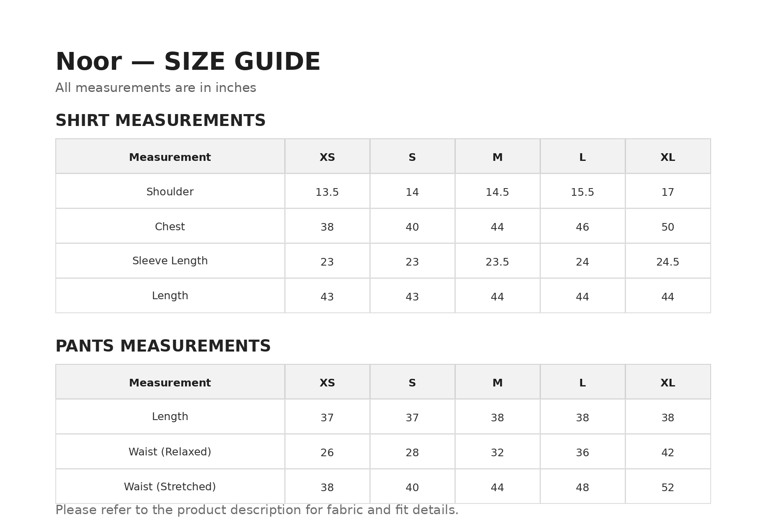Click the product description footer note
The height and width of the screenshot is (532, 766).
tap(257, 510)
